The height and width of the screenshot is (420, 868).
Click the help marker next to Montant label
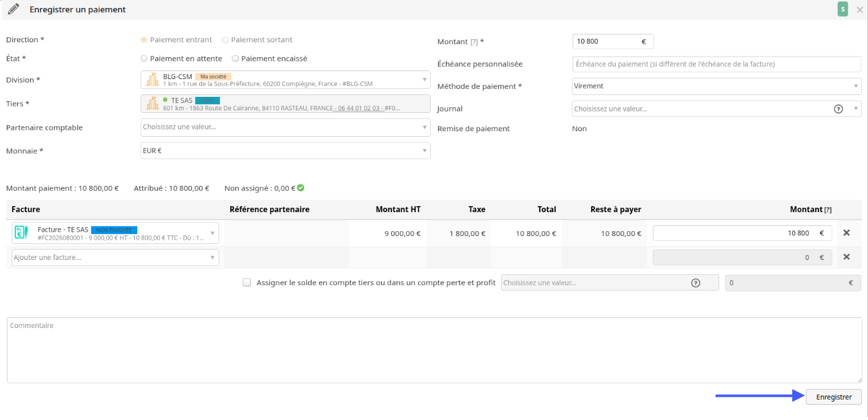(x=474, y=42)
